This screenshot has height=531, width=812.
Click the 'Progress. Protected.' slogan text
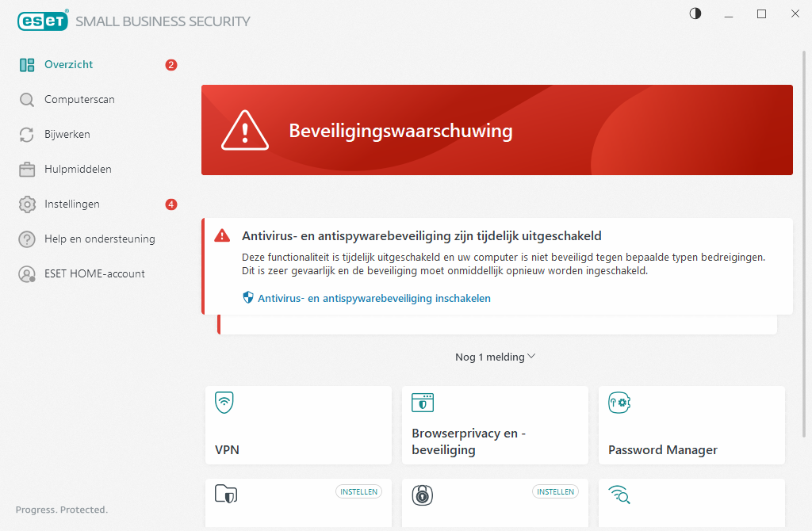[x=62, y=510]
